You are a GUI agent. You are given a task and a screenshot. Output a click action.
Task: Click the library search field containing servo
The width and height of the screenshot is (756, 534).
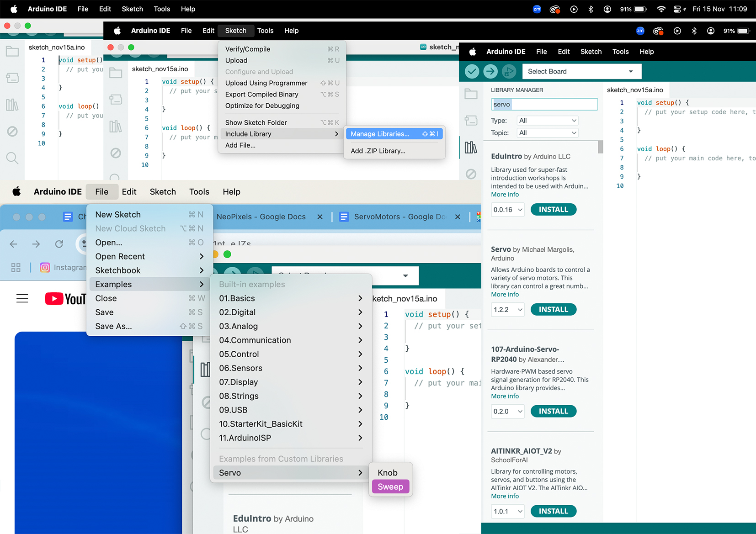[544, 105]
